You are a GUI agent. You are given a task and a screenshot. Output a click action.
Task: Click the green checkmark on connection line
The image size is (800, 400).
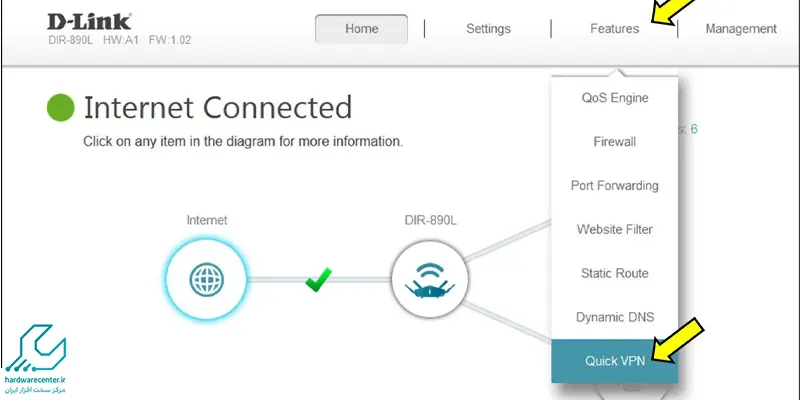click(x=318, y=280)
